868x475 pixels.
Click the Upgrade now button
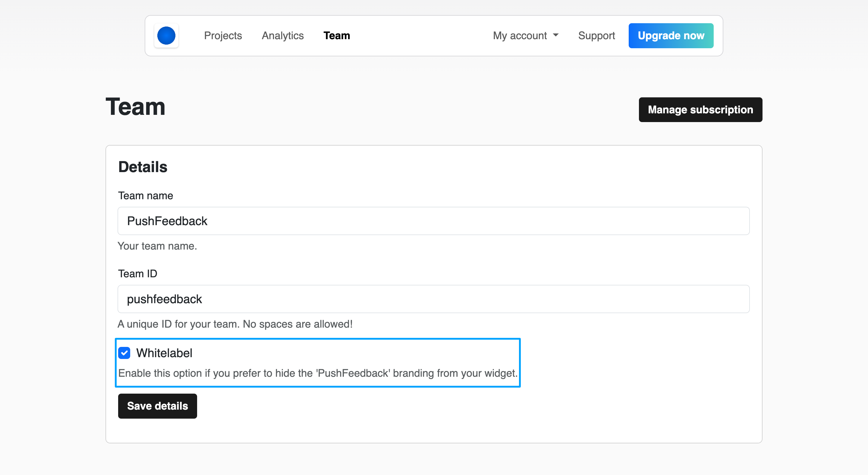671,35
